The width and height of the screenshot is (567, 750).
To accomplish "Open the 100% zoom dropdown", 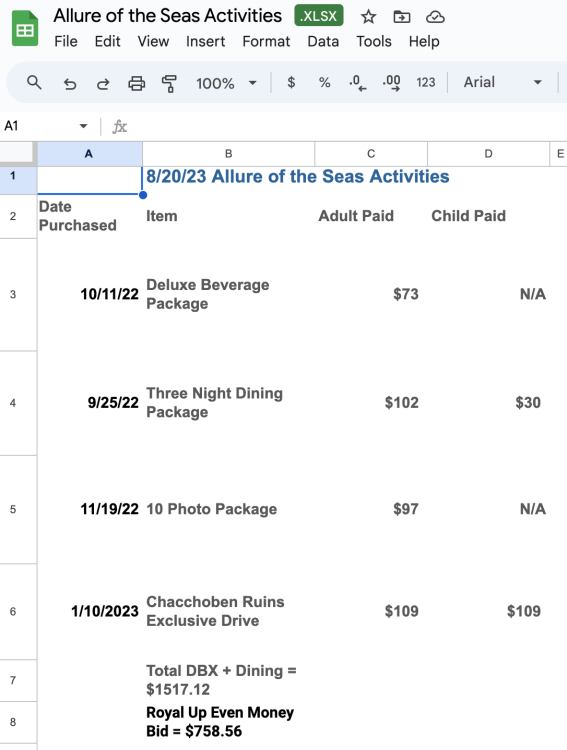I will (x=226, y=83).
